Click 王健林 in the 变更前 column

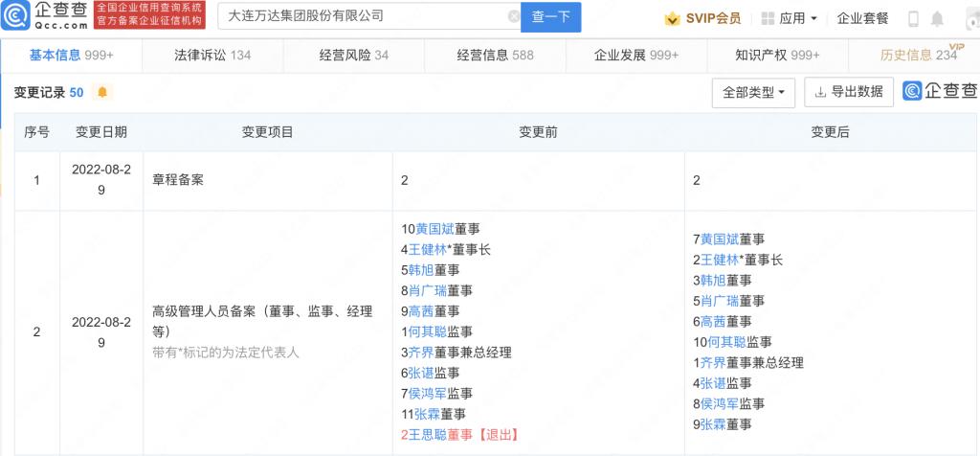(x=427, y=250)
